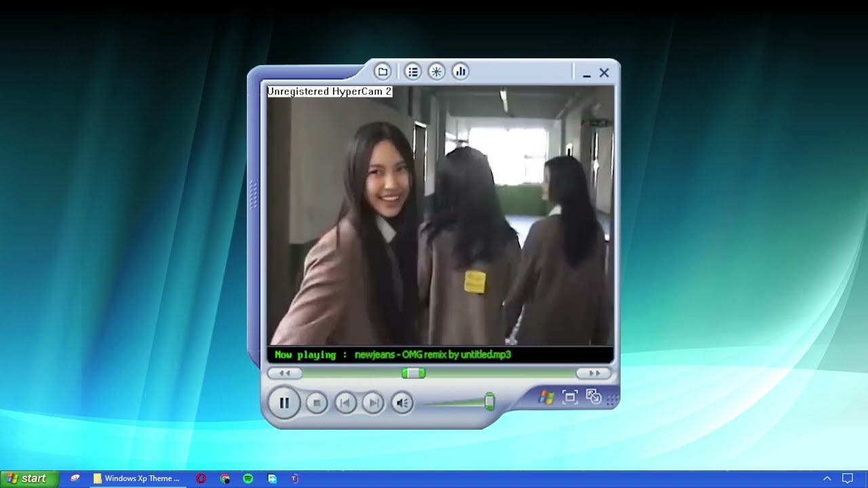868x488 pixels.
Task: Click the Windows logo in the player
Action: pyautogui.click(x=546, y=397)
